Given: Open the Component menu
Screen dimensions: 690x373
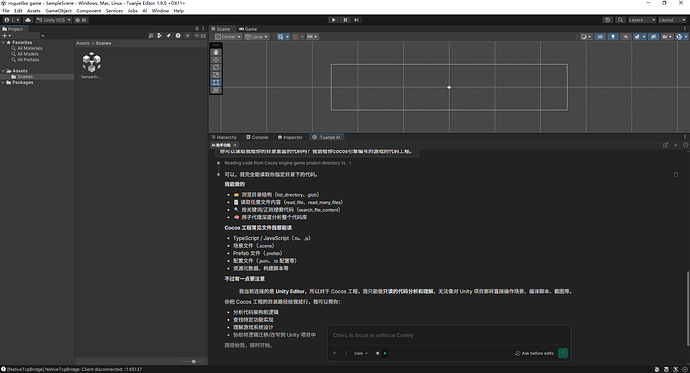Looking at the screenshot, I should coord(88,11).
